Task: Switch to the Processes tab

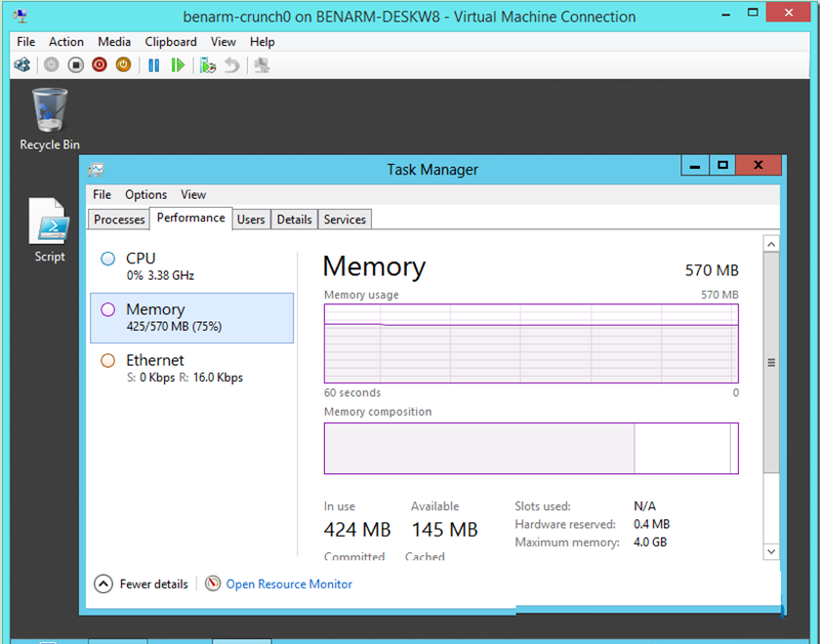Action: [x=119, y=220]
